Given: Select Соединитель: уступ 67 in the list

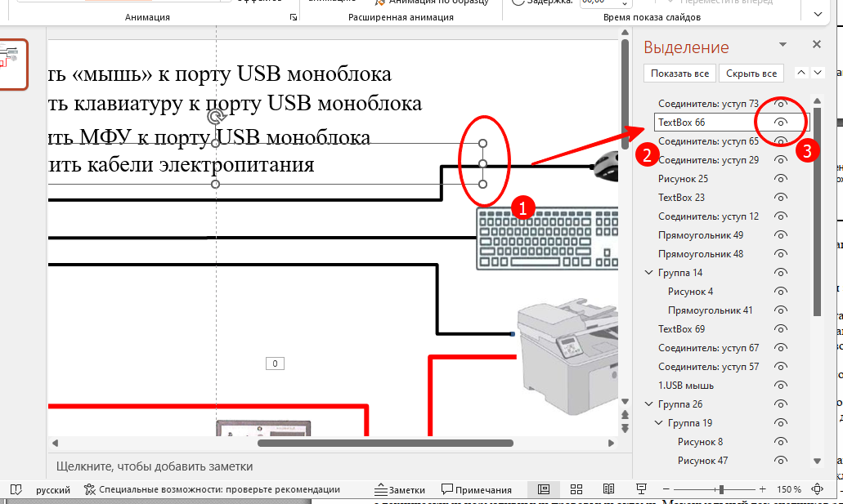Looking at the screenshot, I should point(709,348).
